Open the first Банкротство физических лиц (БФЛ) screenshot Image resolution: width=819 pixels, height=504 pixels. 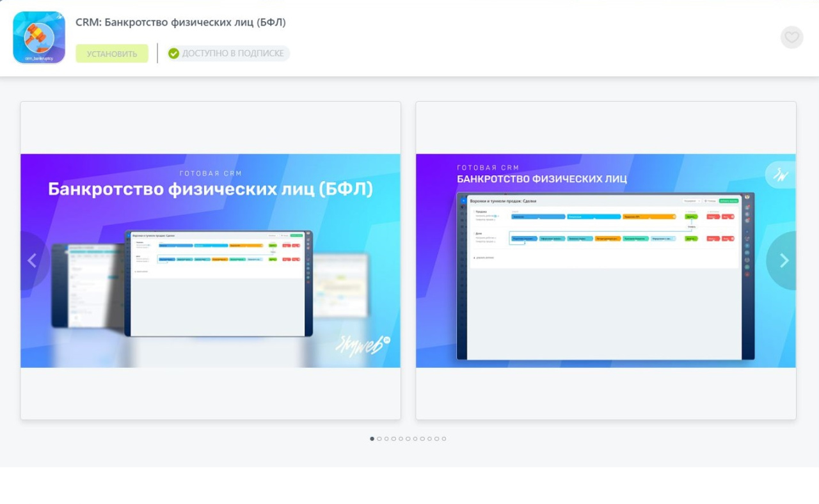click(x=211, y=260)
